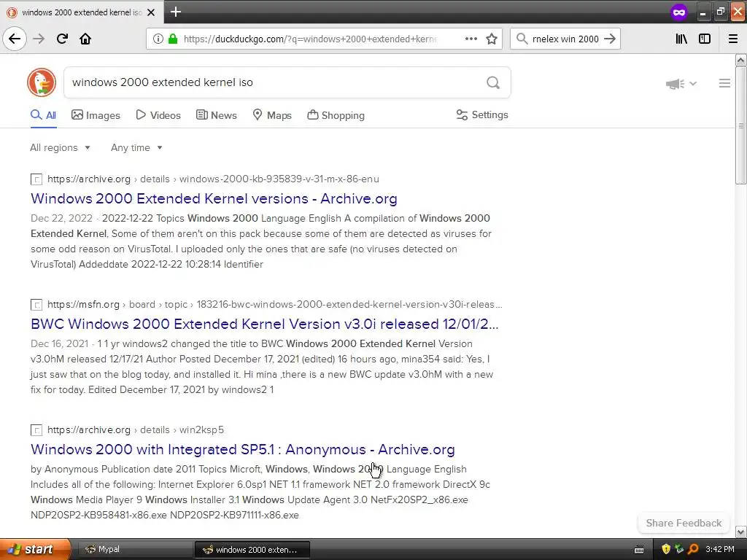Click the archive.org win2ksp5 URL breadcrumb
The width and height of the screenshot is (747, 560).
(x=135, y=429)
